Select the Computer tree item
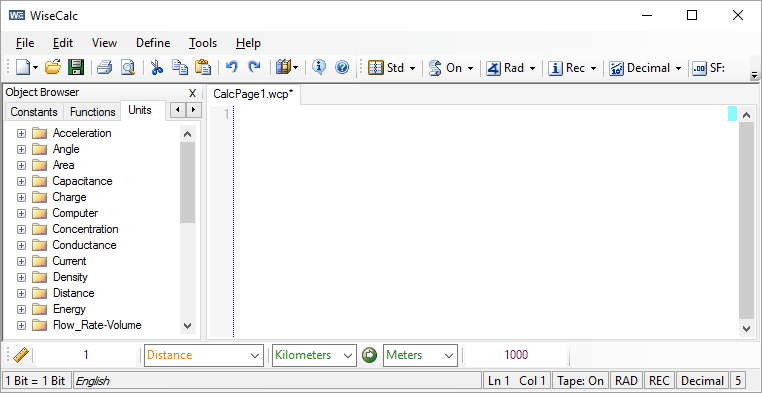Image resolution: width=762 pixels, height=393 pixels. tap(75, 213)
